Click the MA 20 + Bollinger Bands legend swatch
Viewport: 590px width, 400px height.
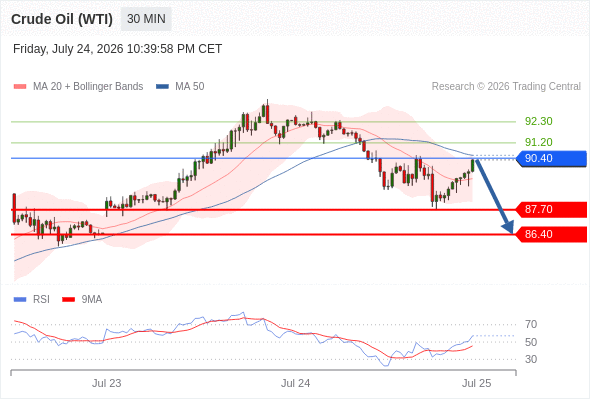pos(20,87)
